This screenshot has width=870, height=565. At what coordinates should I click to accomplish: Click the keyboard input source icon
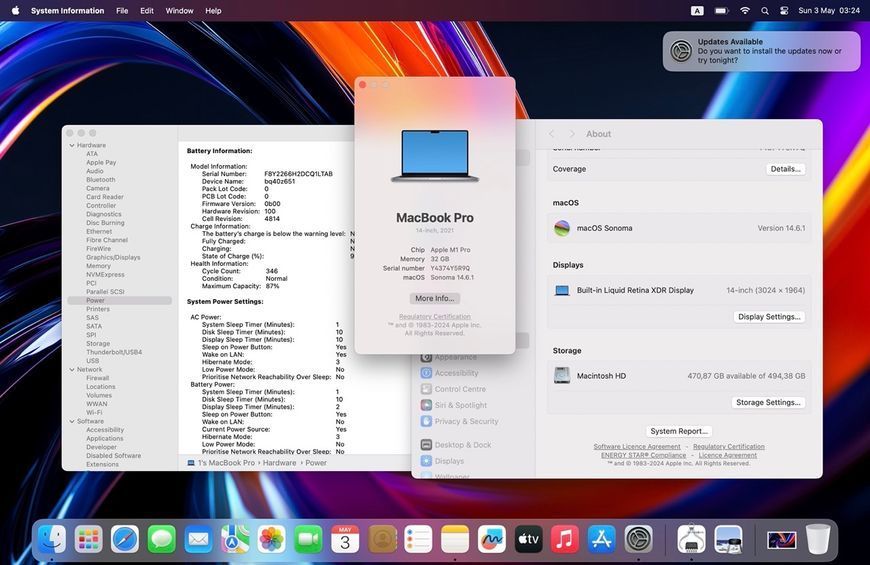point(697,11)
